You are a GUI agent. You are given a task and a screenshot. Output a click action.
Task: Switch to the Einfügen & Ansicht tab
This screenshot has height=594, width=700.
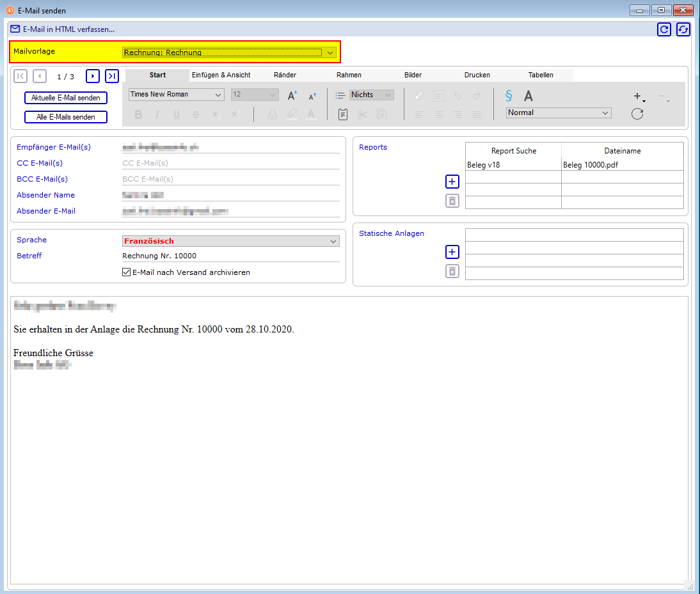click(x=221, y=75)
